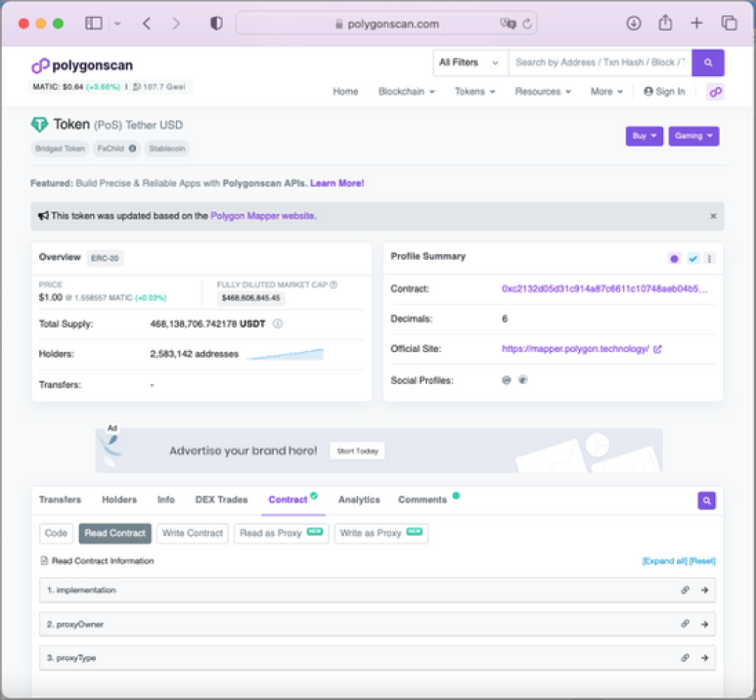Open mapper.polygon.technology official site link
Image resolution: width=756 pixels, height=700 pixels.
[575, 349]
